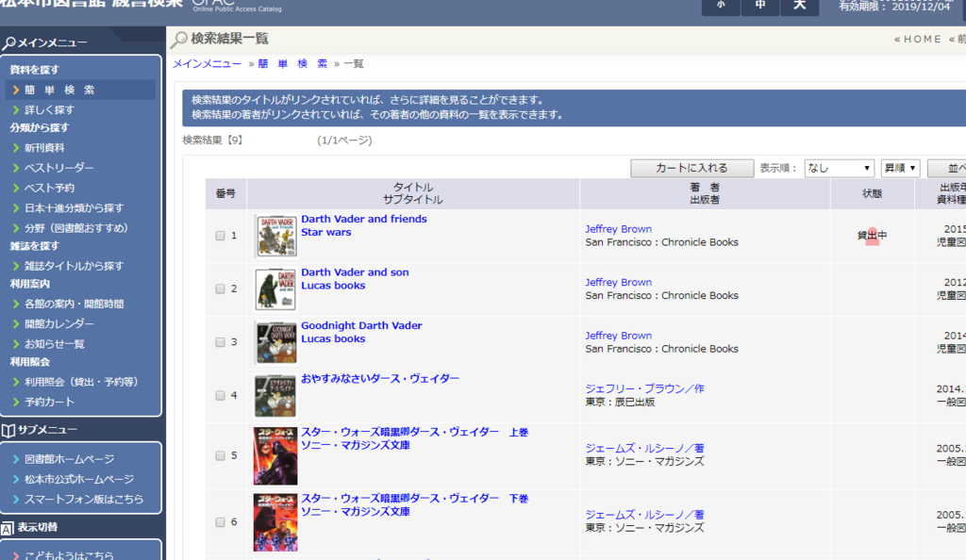Open お知らせ一覧 in the sidebar
966x560 pixels.
pos(54,344)
